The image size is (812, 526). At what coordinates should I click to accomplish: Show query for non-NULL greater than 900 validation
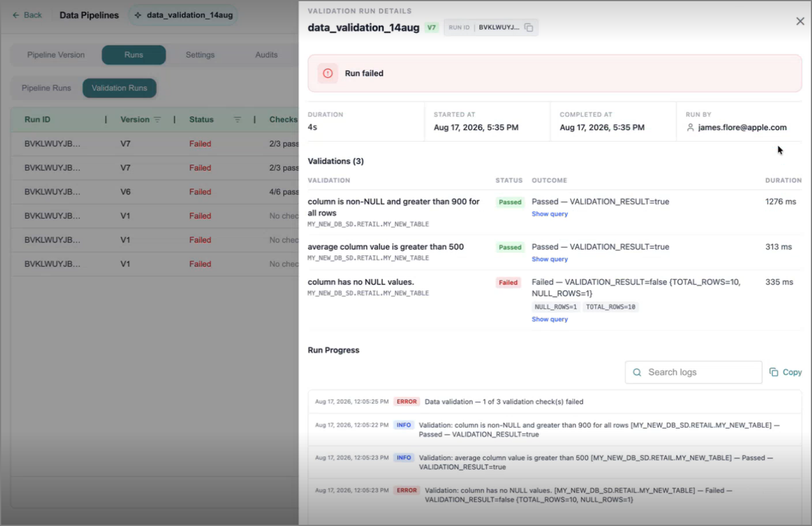(550, 214)
